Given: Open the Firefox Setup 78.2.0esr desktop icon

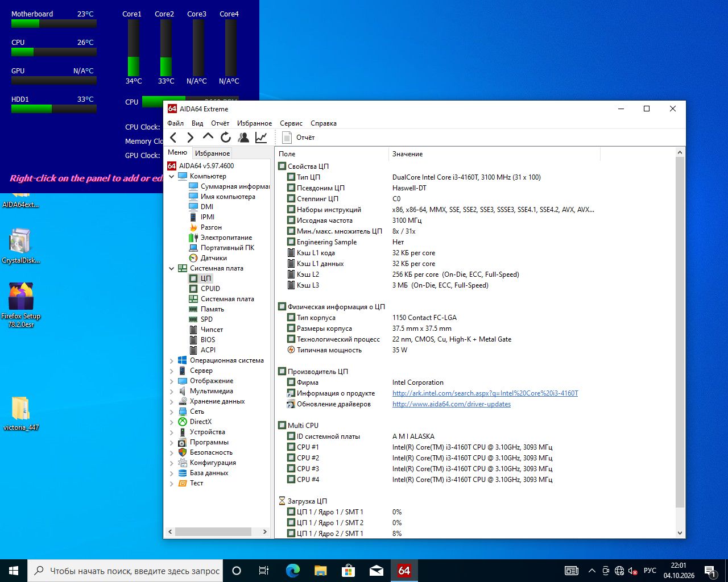Looking at the screenshot, I should 20,305.
